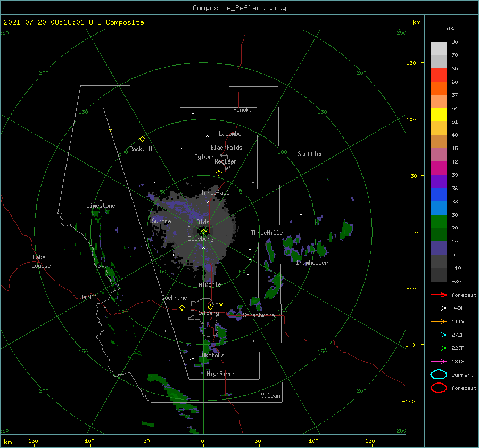Select the cyan current ellipse icon
The height and width of the screenshot is (448, 479).
(x=439, y=374)
